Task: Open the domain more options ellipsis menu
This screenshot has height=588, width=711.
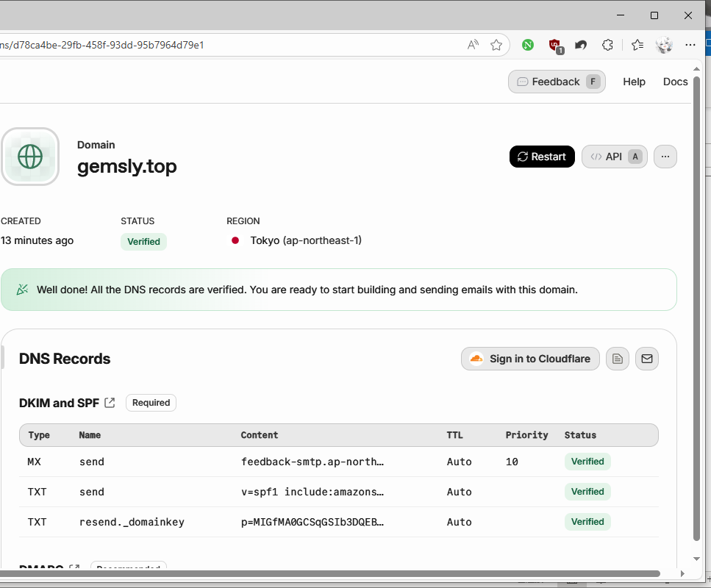Action: pyautogui.click(x=665, y=157)
